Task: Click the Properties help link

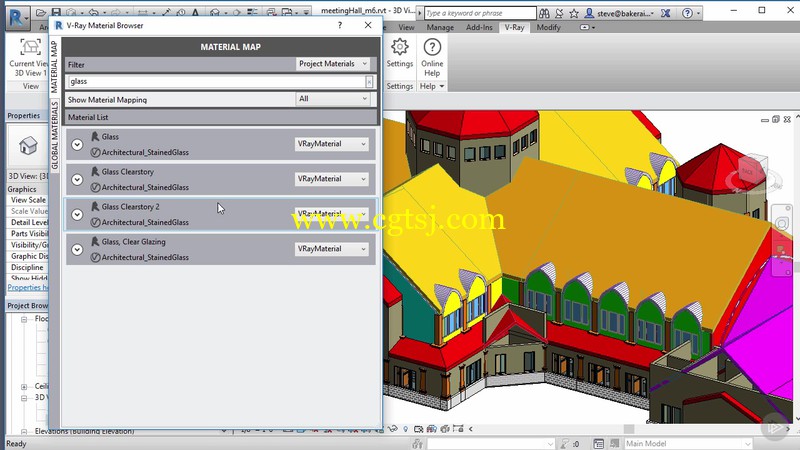Action: (x=28, y=288)
